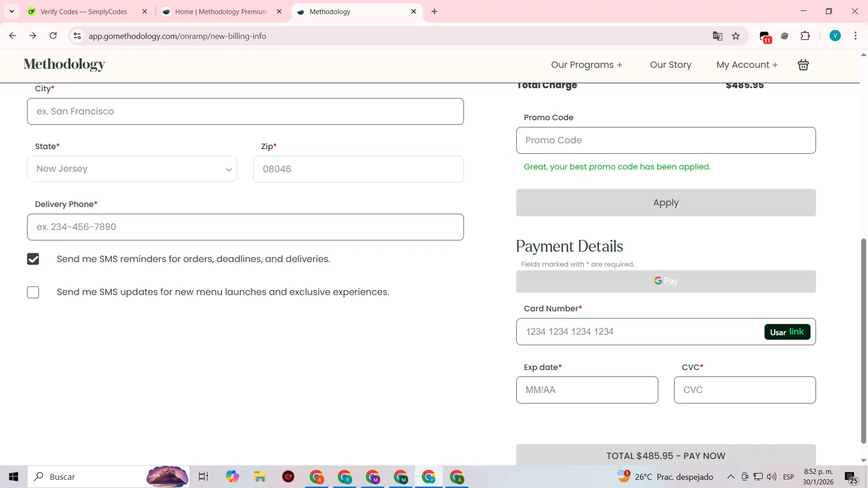Open Copilot from the taskbar

pyautogui.click(x=232, y=477)
